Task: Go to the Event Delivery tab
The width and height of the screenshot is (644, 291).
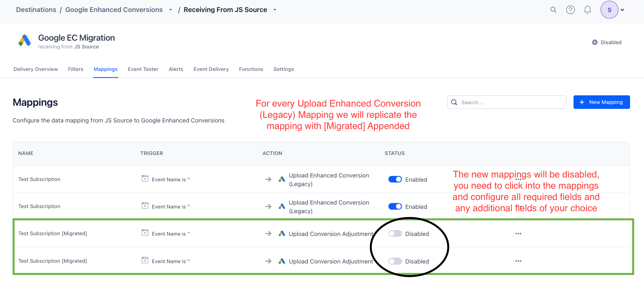Action: pyautogui.click(x=211, y=69)
